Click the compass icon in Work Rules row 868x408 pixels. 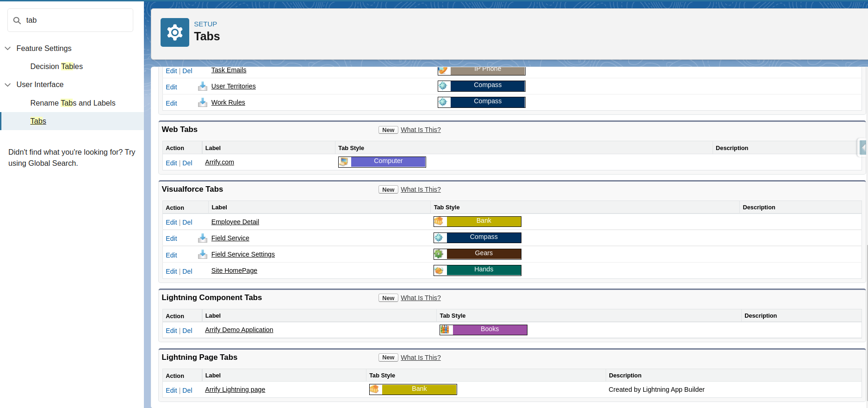(x=443, y=102)
